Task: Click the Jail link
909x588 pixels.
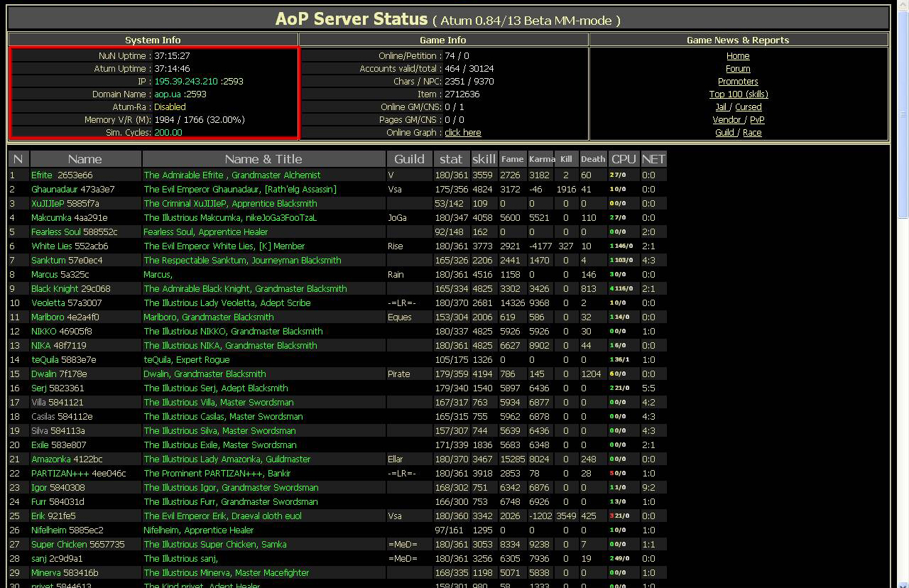Action: (722, 107)
